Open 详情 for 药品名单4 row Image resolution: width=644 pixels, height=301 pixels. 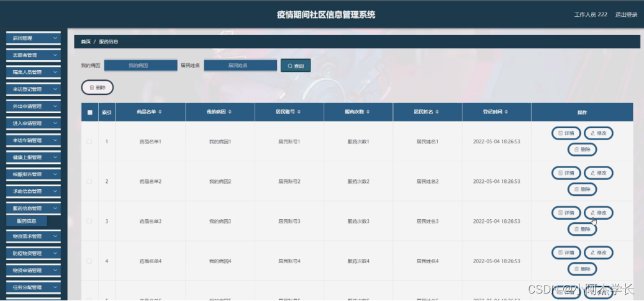pos(566,253)
